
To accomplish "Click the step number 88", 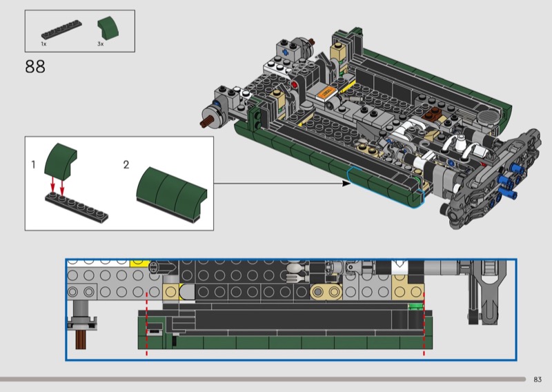I will pyautogui.click(x=35, y=66).
